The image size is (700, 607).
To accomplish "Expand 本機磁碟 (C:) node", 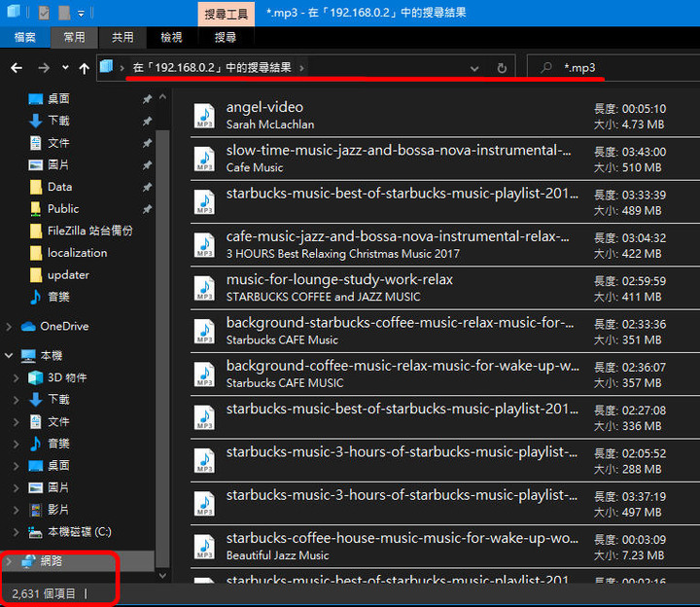I will click(x=17, y=532).
